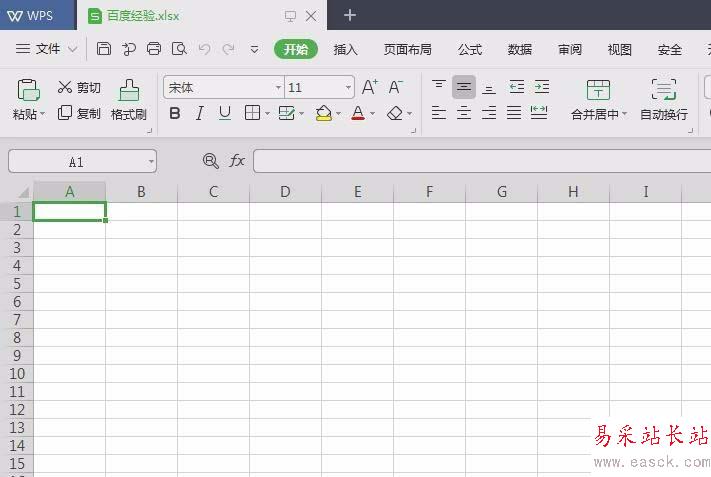Click distributed alignment icon
Screen dimensions: 711x477
tap(539, 112)
